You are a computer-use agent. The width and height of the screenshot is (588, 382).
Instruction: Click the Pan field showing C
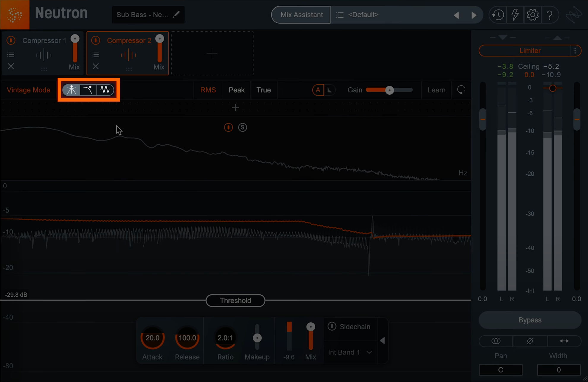[x=501, y=370]
